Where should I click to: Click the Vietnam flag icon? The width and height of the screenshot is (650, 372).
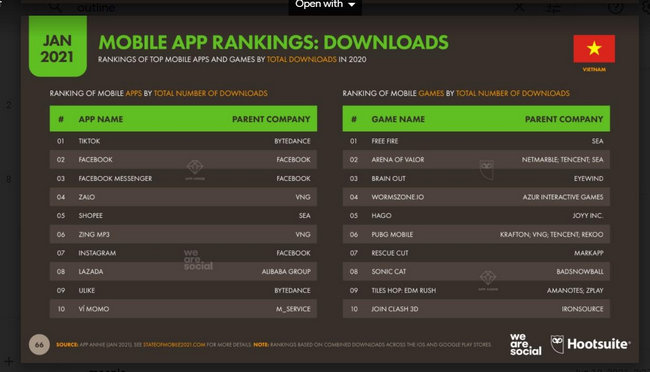coord(594,49)
